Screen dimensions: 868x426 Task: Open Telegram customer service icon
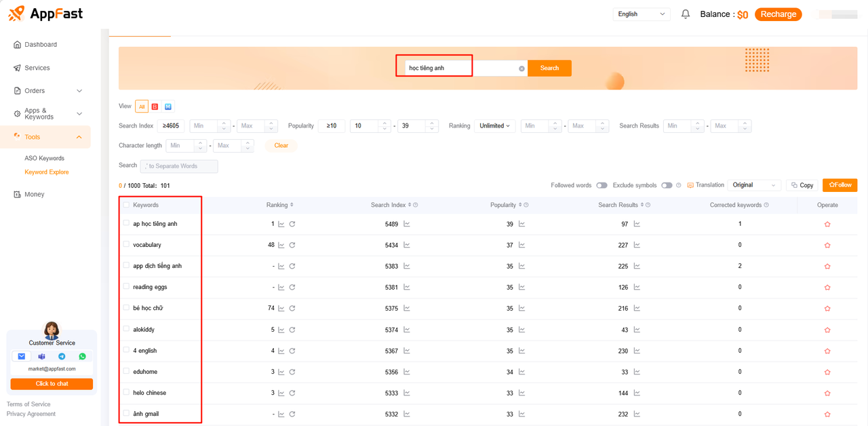point(62,356)
